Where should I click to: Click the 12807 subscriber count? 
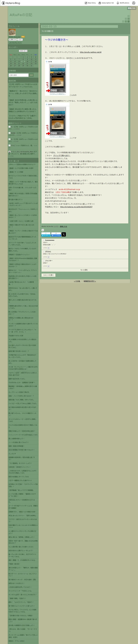[20, 39]
